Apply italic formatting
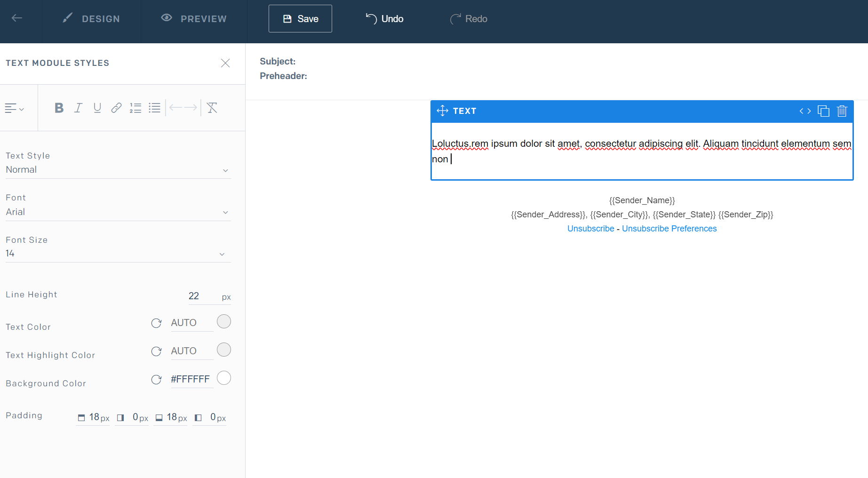 78,108
